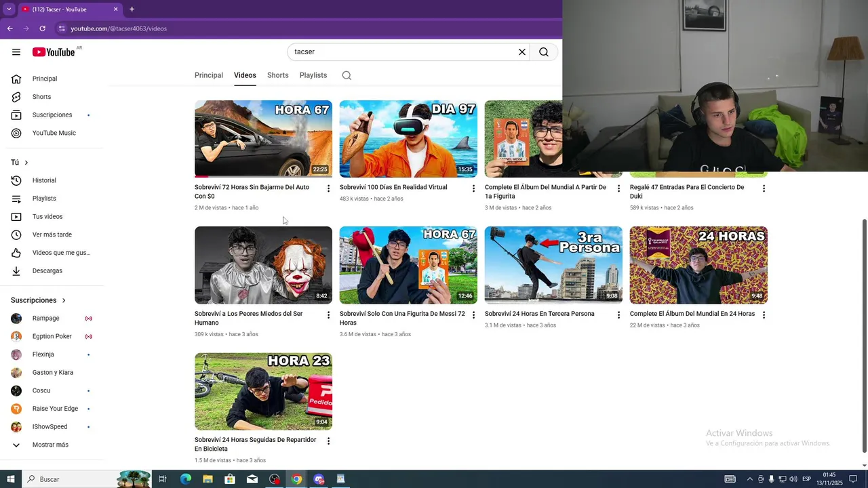The image size is (868, 488).
Task: Open the tab search dropdown arrow
Action: [x=9, y=9]
